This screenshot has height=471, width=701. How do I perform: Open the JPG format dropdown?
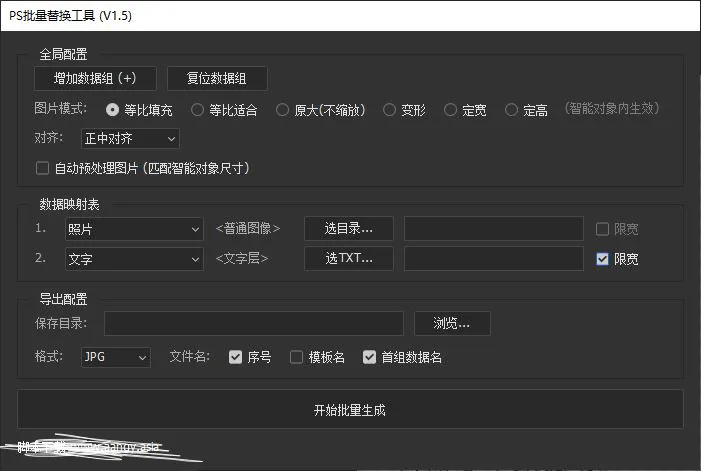click(x=115, y=357)
